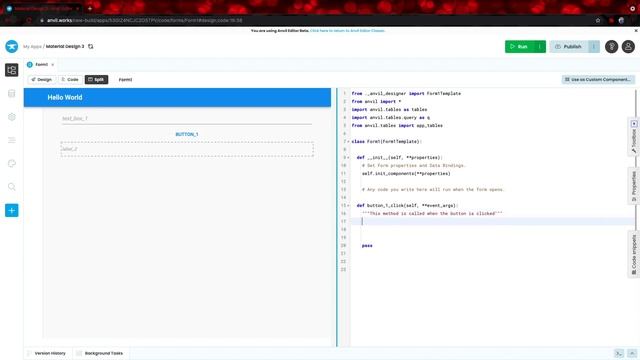Image resolution: width=640 pixels, height=360 pixels.
Task: Open the Run options dropdown
Action: click(x=540, y=47)
